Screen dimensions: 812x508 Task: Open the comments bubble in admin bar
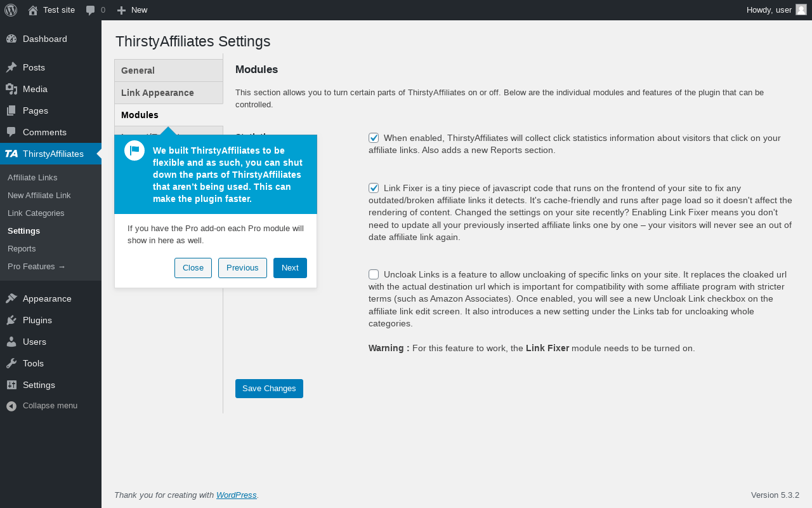tap(91, 10)
